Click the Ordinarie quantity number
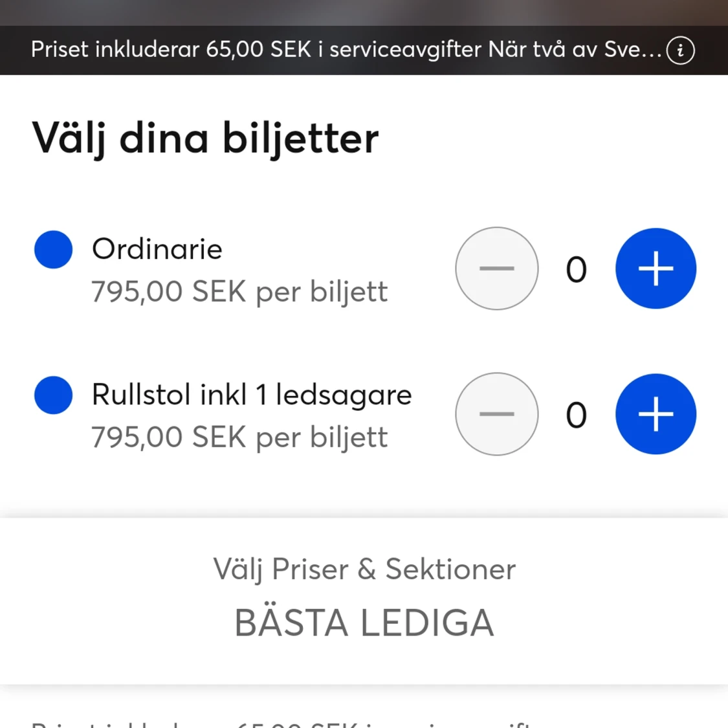This screenshot has width=728, height=728. click(576, 270)
